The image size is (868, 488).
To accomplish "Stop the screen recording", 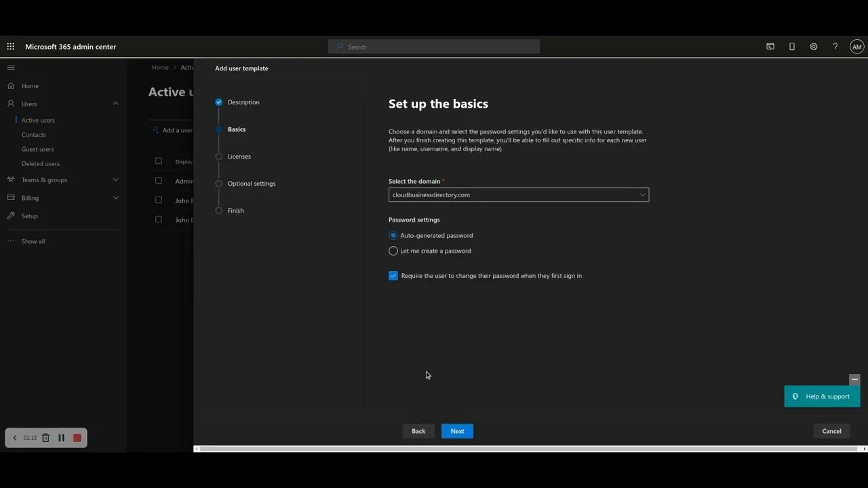I will coord(77,438).
